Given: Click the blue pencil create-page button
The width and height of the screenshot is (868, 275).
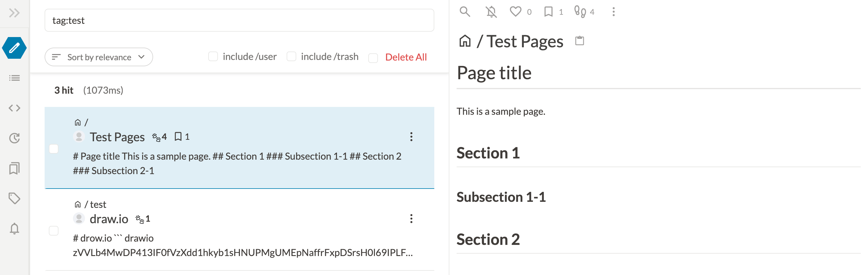Looking at the screenshot, I should pos(14,48).
